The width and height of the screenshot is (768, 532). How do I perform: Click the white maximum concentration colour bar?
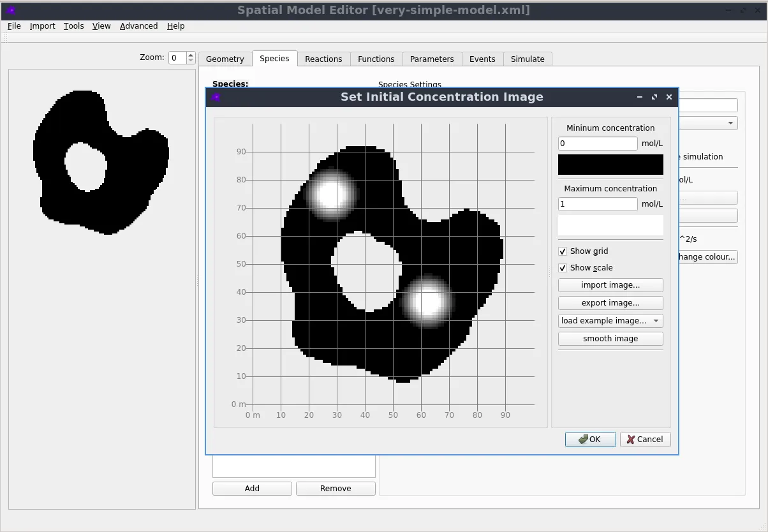[610, 225]
